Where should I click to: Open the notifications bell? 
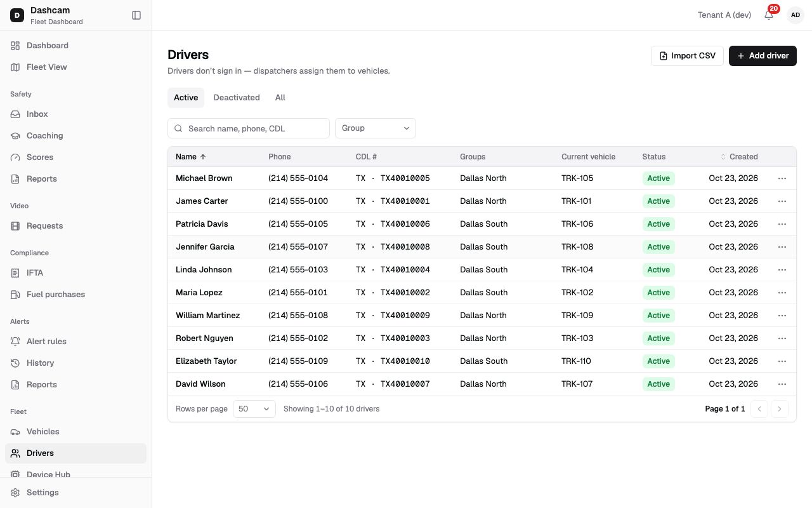(769, 15)
